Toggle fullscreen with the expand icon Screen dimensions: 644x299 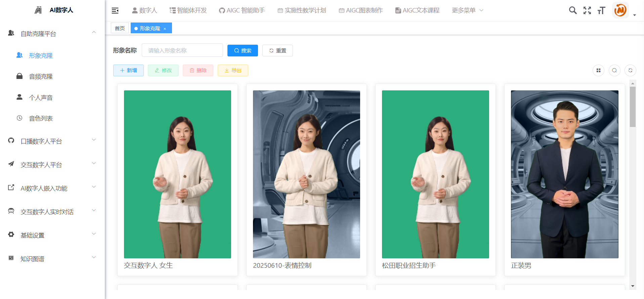pyautogui.click(x=587, y=10)
